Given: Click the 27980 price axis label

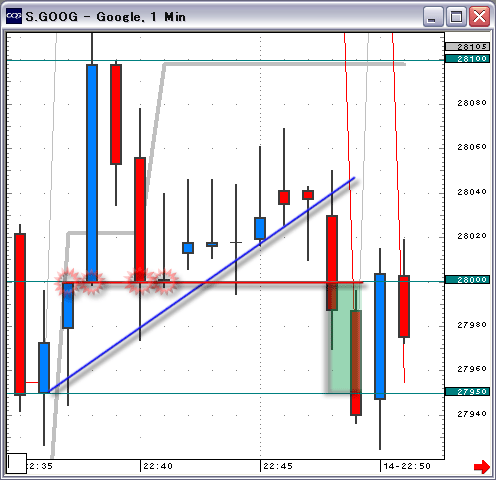Looking at the screenshot, I should point(472,325).
